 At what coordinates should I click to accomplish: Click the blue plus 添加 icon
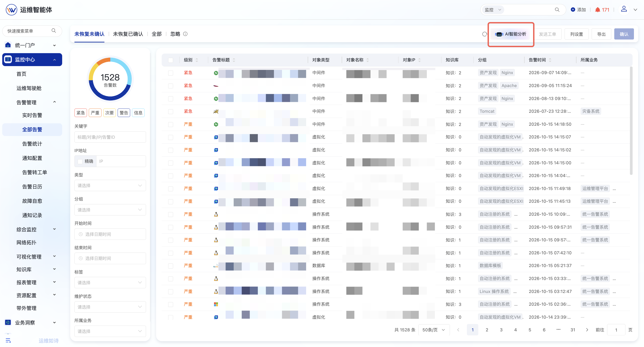point(573,9)
